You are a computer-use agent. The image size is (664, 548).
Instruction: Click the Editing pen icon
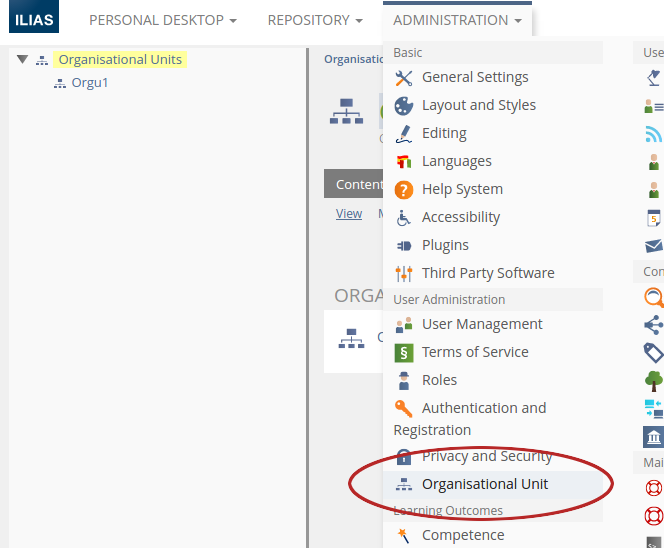404,134
